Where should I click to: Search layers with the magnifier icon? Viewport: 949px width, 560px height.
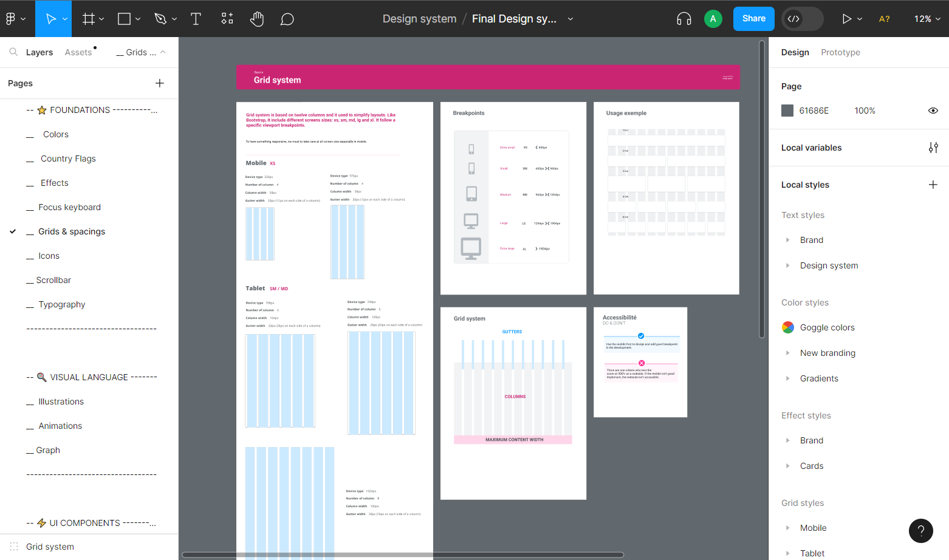pyautogui.click(x=13, y=52)
